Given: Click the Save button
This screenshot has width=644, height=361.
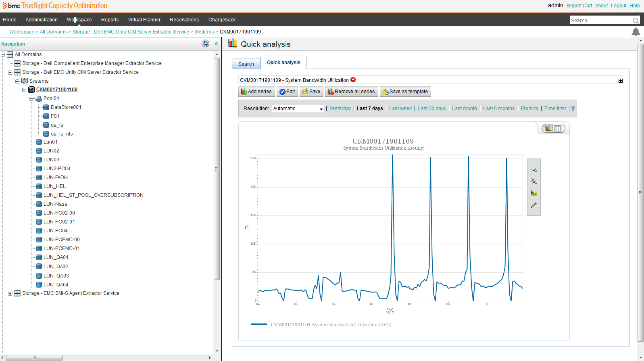Looking at the screenshot, I should pyautogui.click(x=311, y=92).
